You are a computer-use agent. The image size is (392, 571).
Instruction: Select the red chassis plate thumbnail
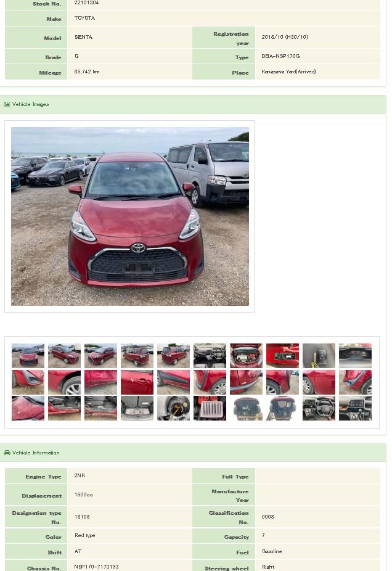pos(282,355)
